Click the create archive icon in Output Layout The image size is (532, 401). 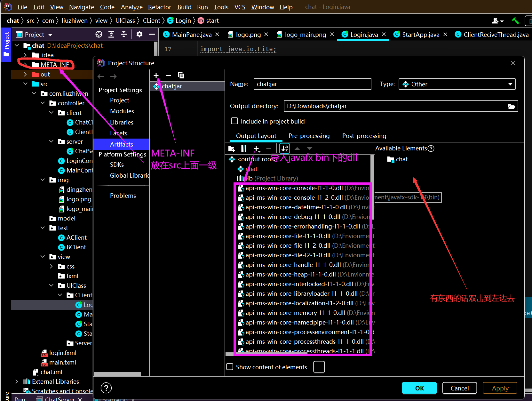244,148
